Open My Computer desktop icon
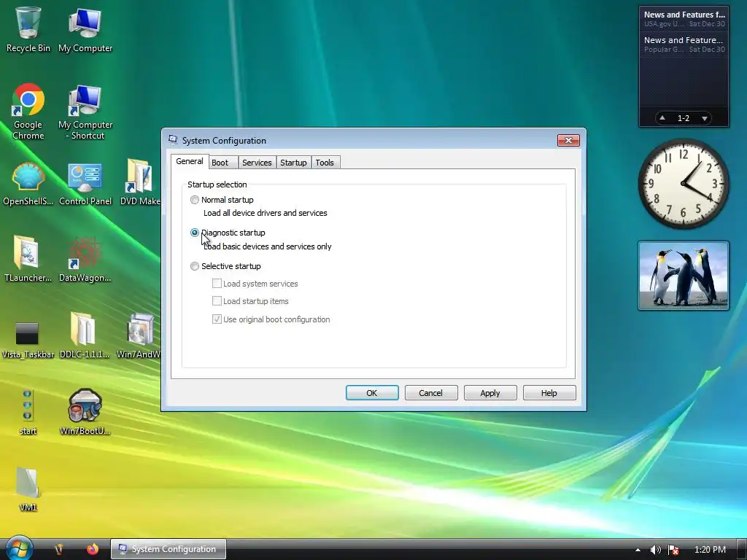Image resolution: width=747 pixels, height=560 pixels. [x=85, y=29]
